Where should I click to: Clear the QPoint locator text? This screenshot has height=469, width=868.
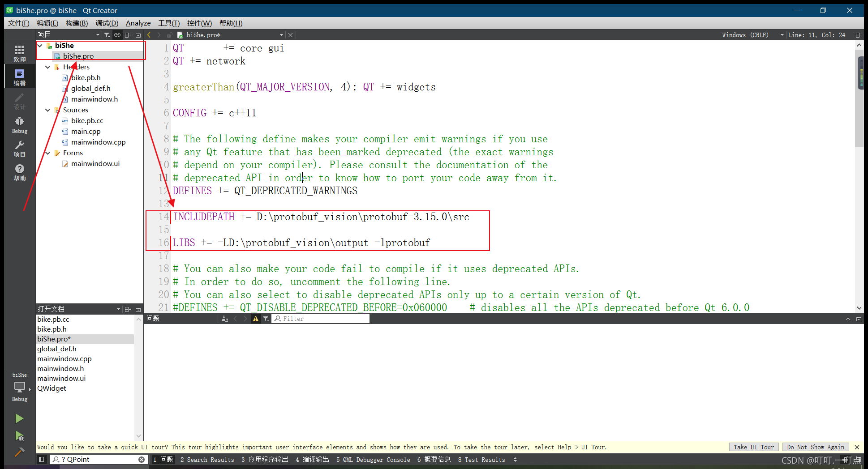(142, 460)
